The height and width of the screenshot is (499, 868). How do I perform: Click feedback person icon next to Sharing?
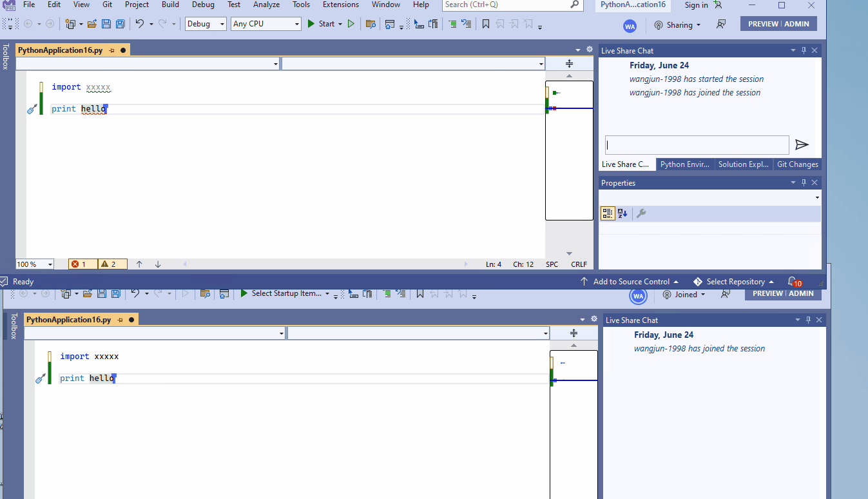721,24
